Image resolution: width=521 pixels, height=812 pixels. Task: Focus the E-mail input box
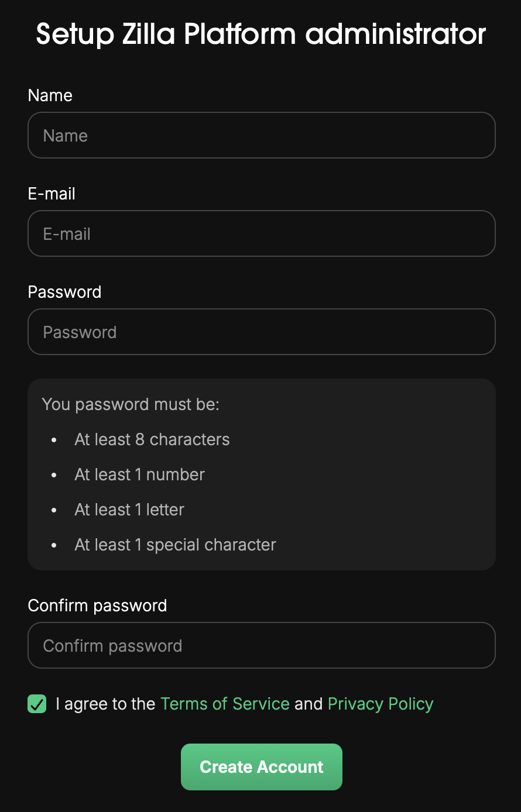tap(261, 233)
